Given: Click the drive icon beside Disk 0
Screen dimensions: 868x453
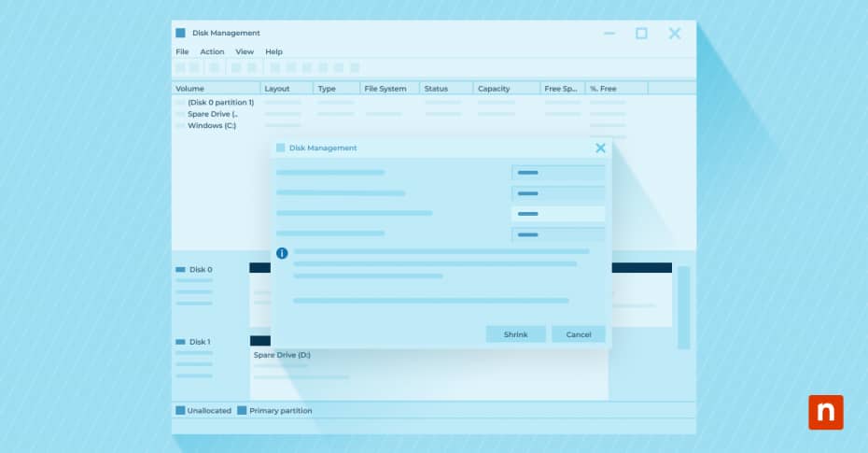Looking at the screenshot, I should (x=180, y=270).
